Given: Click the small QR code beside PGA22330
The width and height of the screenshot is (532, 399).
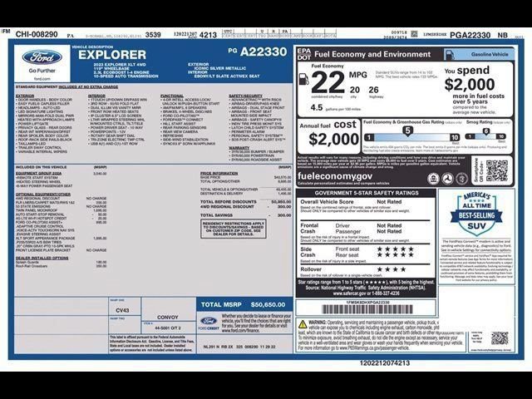Looking at the screenshot, I should click(414, 34).
